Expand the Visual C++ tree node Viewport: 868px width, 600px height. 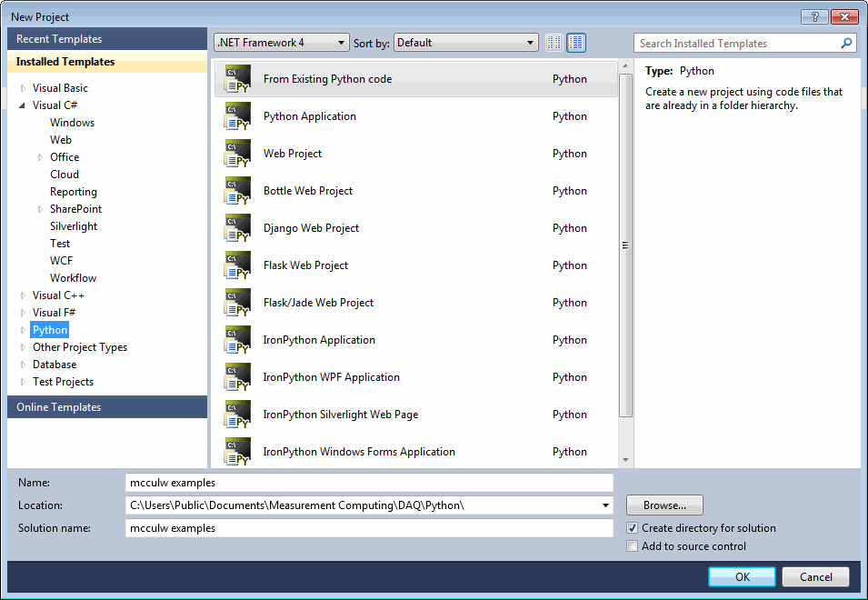[23, 295]
